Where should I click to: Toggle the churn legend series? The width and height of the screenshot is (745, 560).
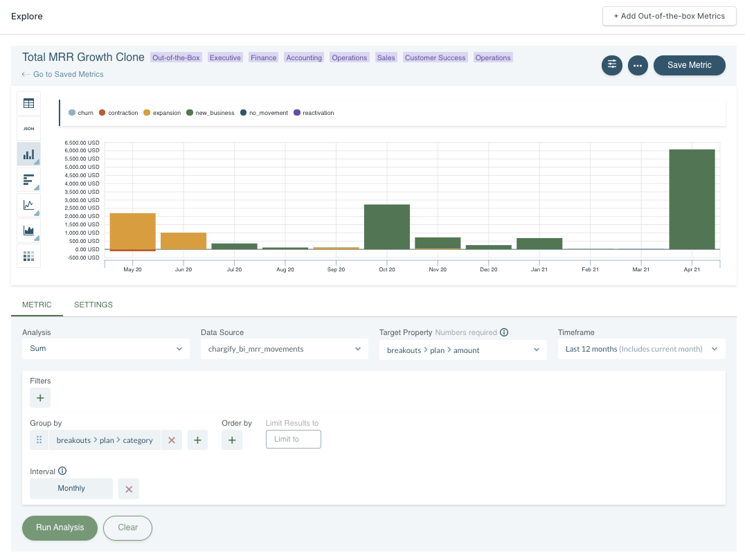(x=81, y=113)
